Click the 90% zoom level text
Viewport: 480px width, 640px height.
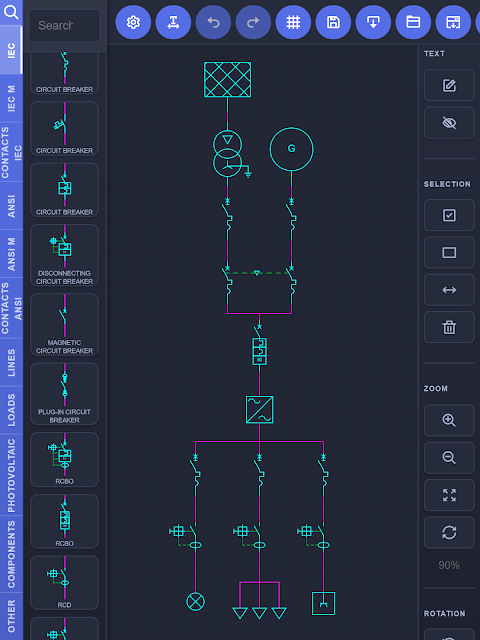click(x=449, y=565)
